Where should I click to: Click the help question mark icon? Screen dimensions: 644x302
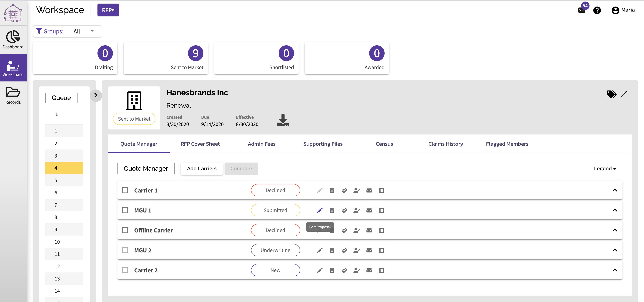[598, 11]
